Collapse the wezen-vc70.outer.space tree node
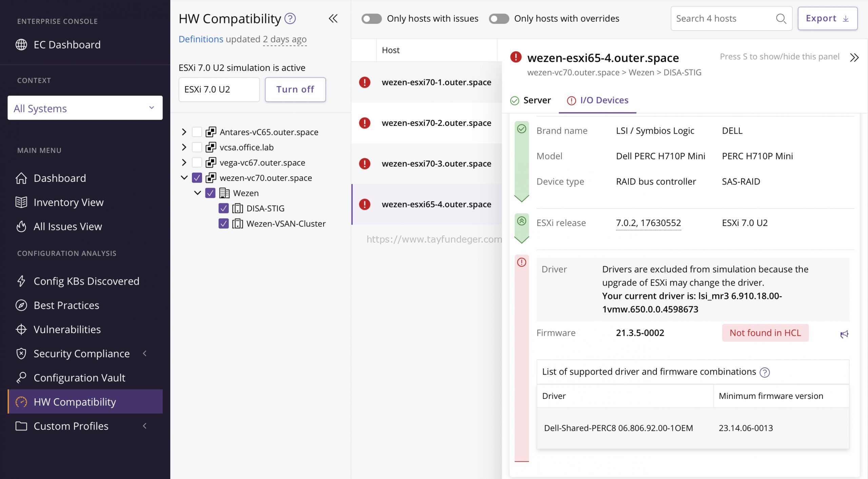Image resolution: width=868 pixels, height=479 pixels. pyautogui.click(x=184, y=178)
